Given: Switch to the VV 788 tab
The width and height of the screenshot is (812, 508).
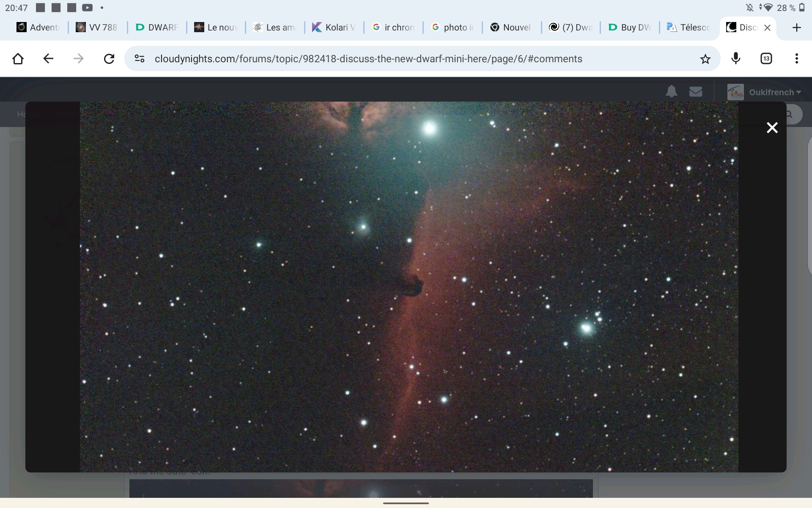Looking at the screenshot, I should coord(96,28).
